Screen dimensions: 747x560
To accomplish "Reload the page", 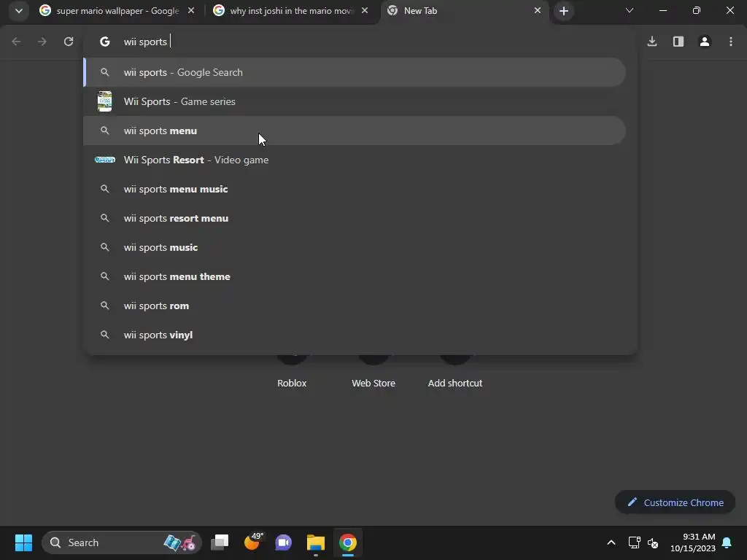I will pyautogui.click(x=69, y=42).
